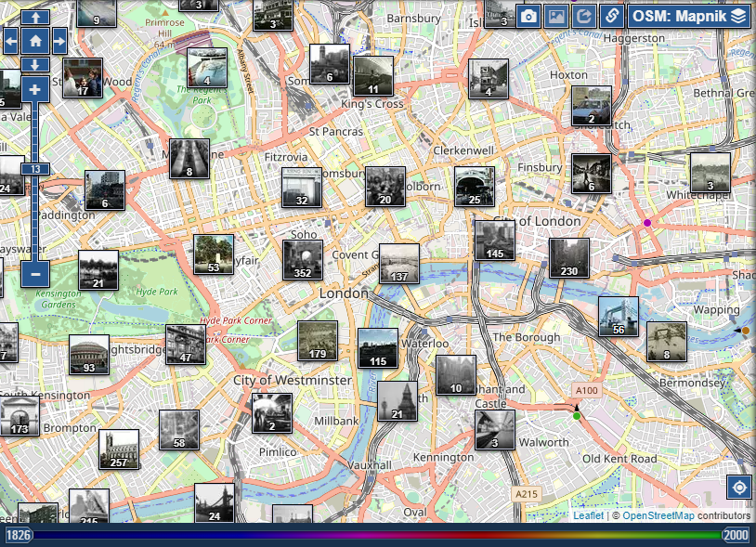756x547 pixels.
Task: Click the 1826 start year handle
Action: pyautogui.click(x=18, y=535)
